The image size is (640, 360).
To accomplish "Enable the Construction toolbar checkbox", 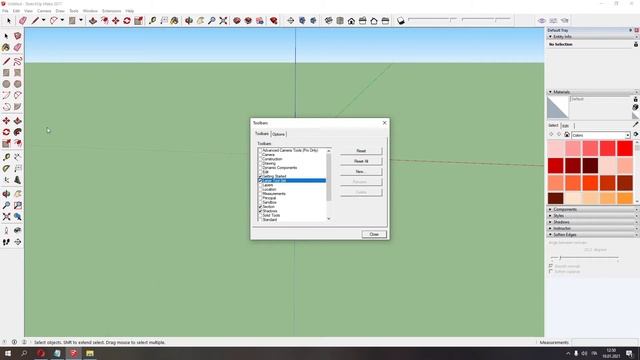I will pos(260,159).
